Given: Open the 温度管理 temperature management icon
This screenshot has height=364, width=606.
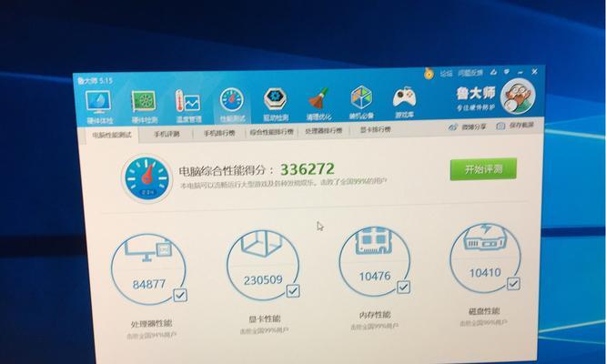Looking at the screenshot, I should [x=187, y=102].
